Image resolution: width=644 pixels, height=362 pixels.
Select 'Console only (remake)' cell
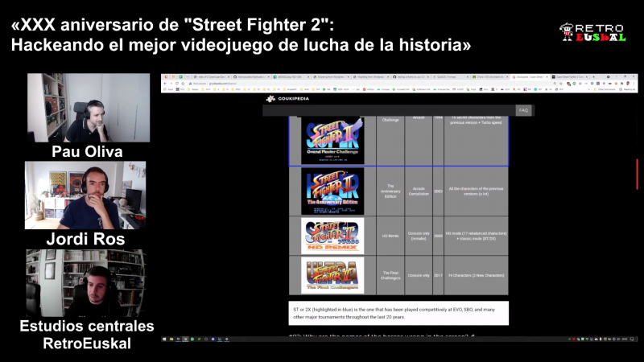[x=419, y=236]
